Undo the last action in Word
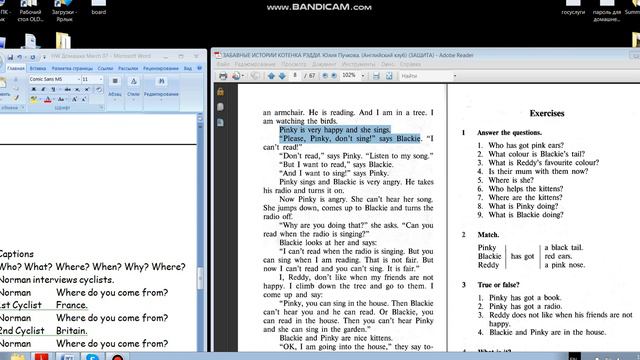 point(19,57)
